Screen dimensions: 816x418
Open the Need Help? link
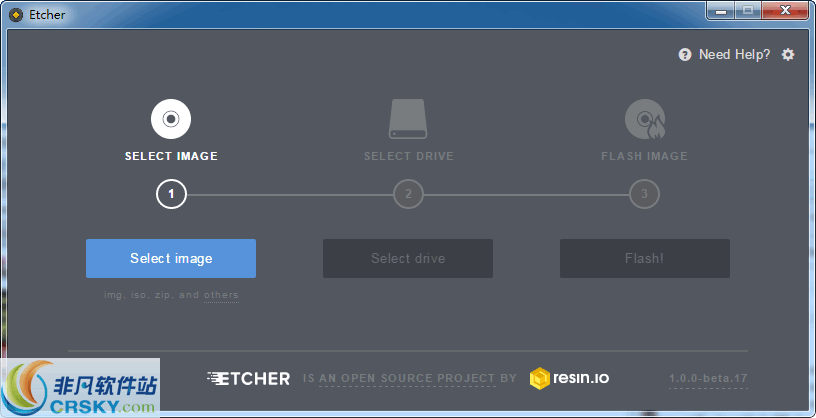coord(734,55)
